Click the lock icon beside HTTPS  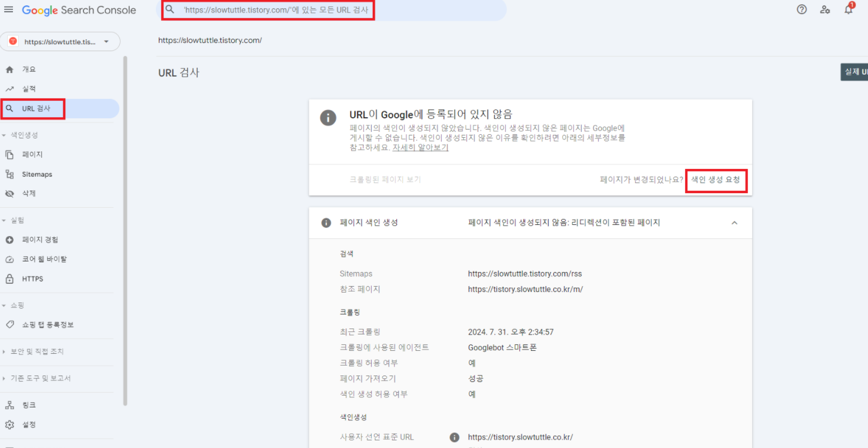click(x=9, y=279)
